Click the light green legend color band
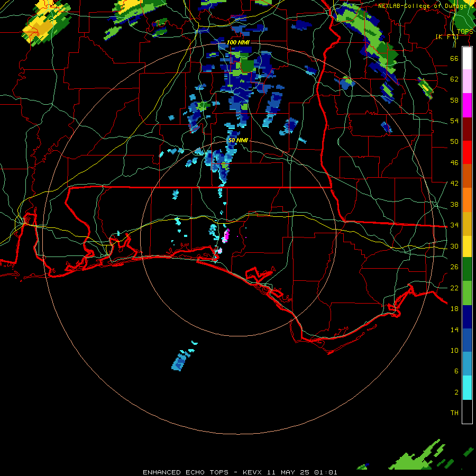This screenshot has width=476, height=476. [x=467, y=293]
